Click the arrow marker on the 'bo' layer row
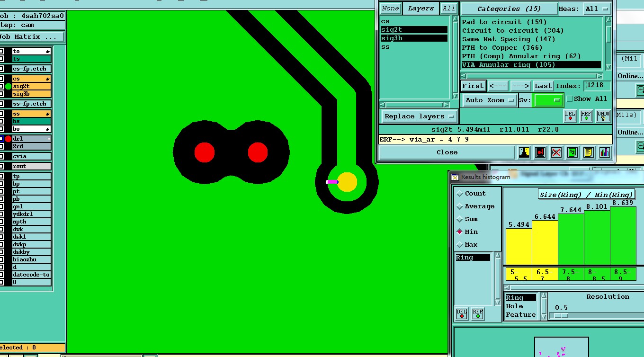The width and height of the screenshot is (644, 357). click(48, 129)
